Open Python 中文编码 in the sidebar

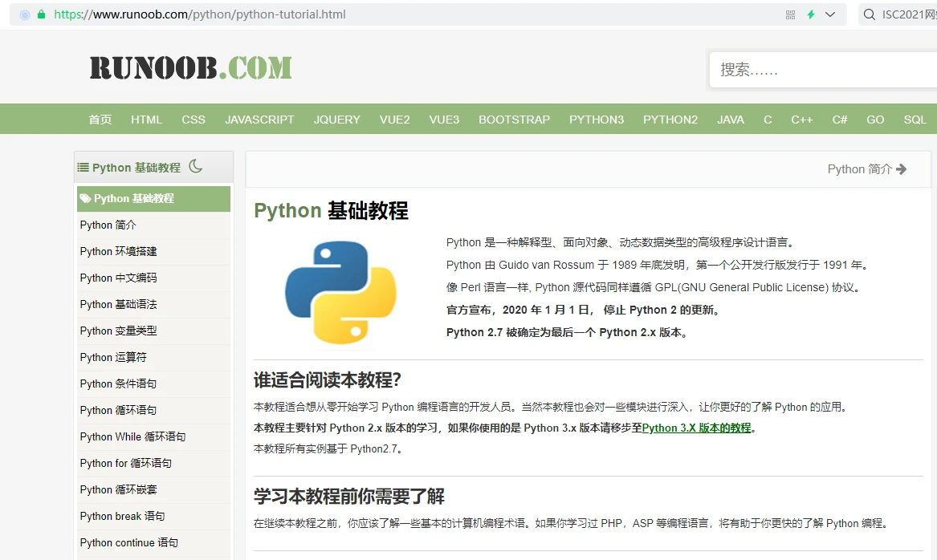[x=153, y=278]
